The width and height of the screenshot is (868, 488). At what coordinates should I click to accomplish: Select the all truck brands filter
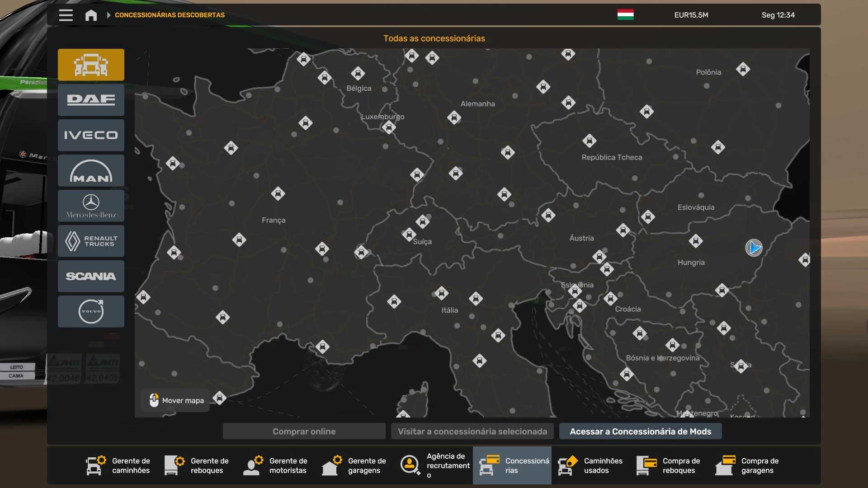[x=91, y=65]
